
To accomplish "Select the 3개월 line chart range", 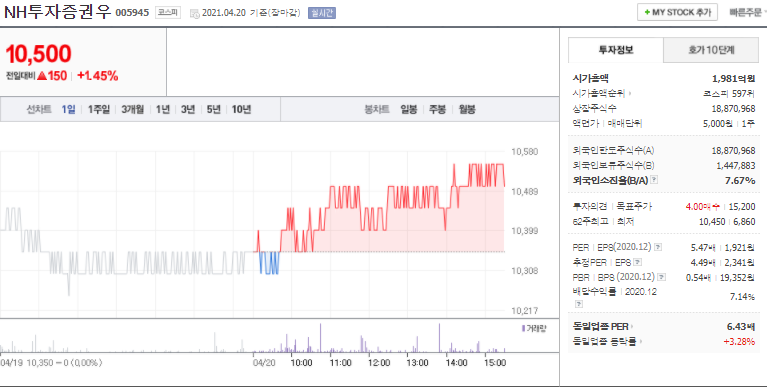I will [133, 109].
